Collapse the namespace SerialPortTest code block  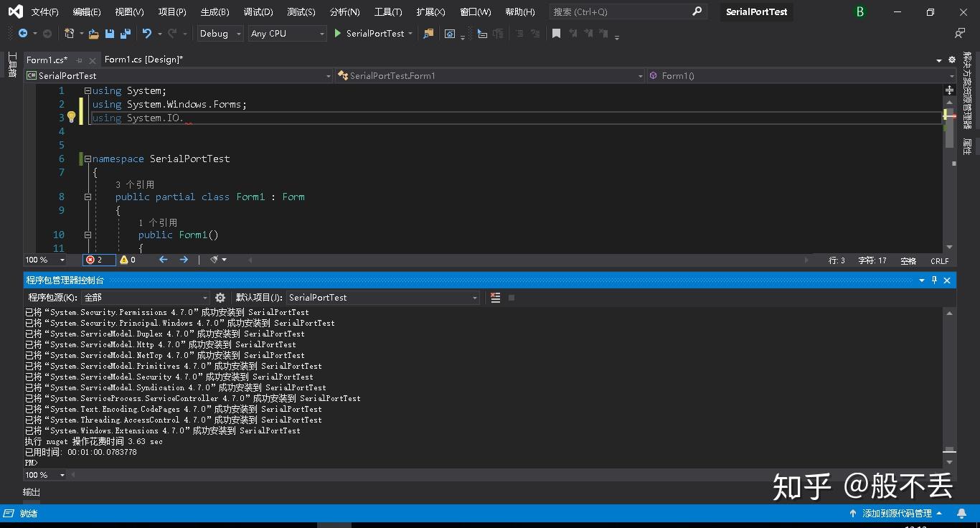88,159
